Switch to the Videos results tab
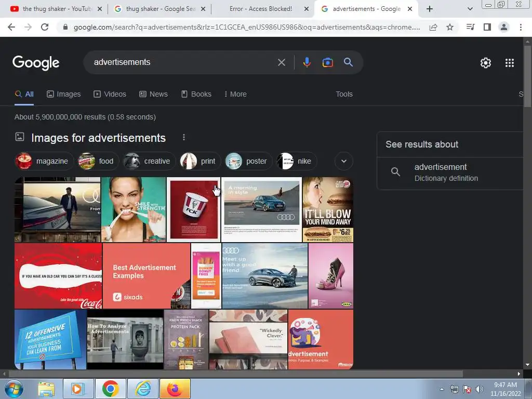 110,94
